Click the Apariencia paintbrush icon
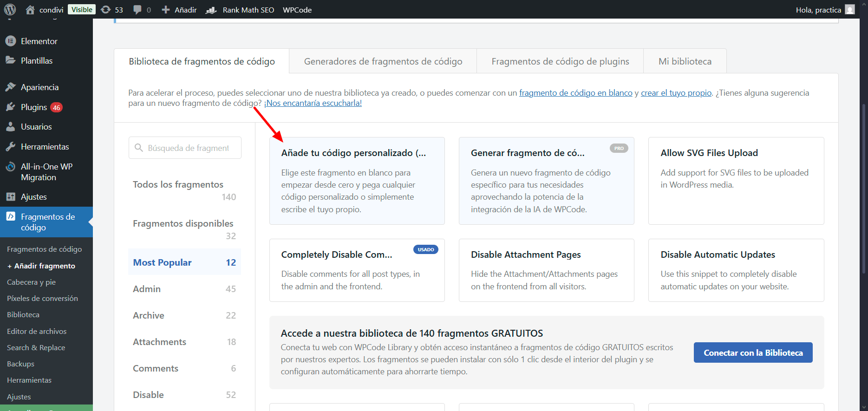The width and height of the screenshot is (868, 411). click(x=11, y=87)
